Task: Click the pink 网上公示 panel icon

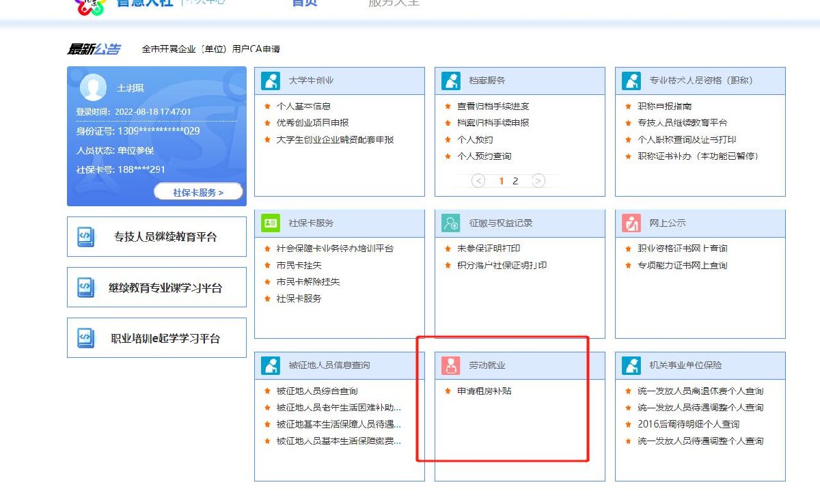Action: tap(631, 223)
